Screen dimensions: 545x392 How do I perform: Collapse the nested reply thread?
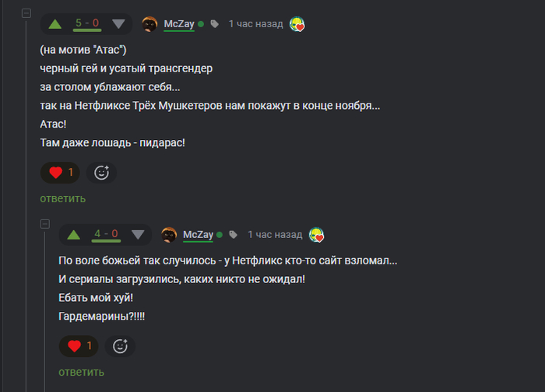tap(44, 225)
